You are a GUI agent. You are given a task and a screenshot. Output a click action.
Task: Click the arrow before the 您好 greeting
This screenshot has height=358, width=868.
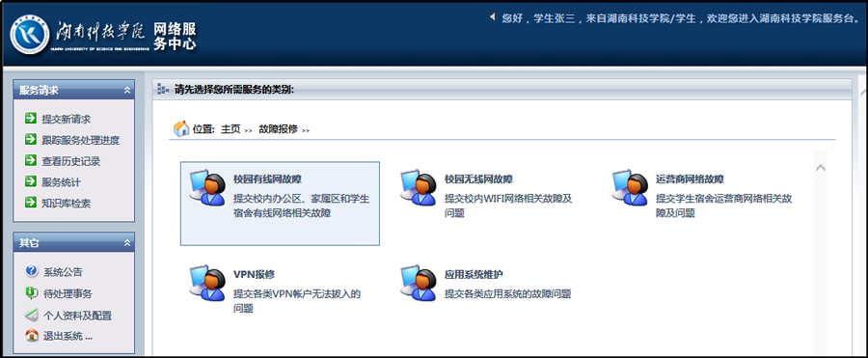[493, 17]
